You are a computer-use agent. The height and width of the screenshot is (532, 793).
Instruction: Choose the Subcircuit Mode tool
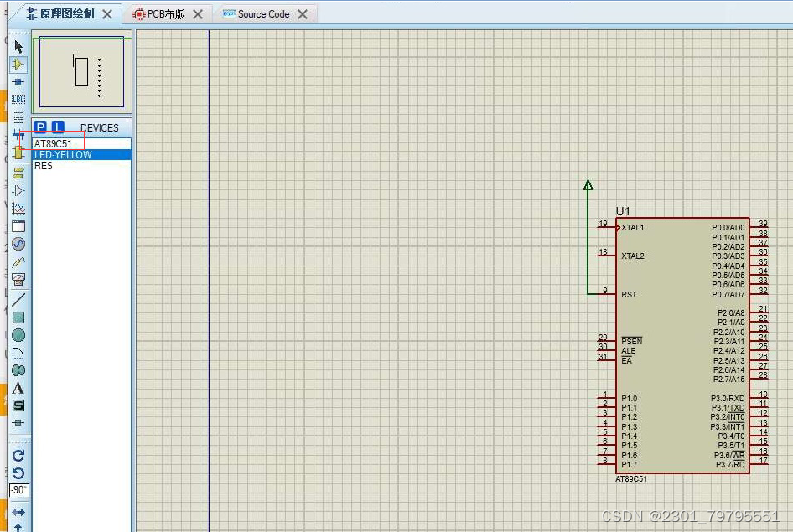point(18,152)
